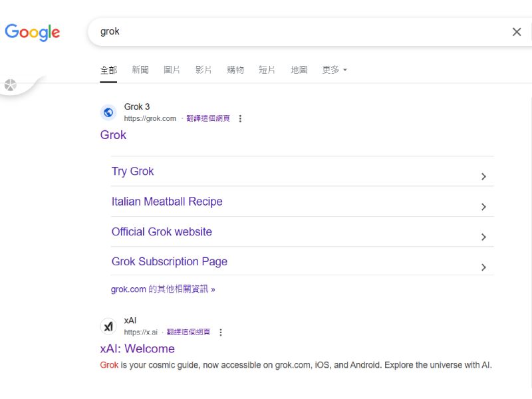The width and height of the screenshot is (532, 399).
Task: Open the three-dot menu for x.ai result
Action: (x=221, y=332)
